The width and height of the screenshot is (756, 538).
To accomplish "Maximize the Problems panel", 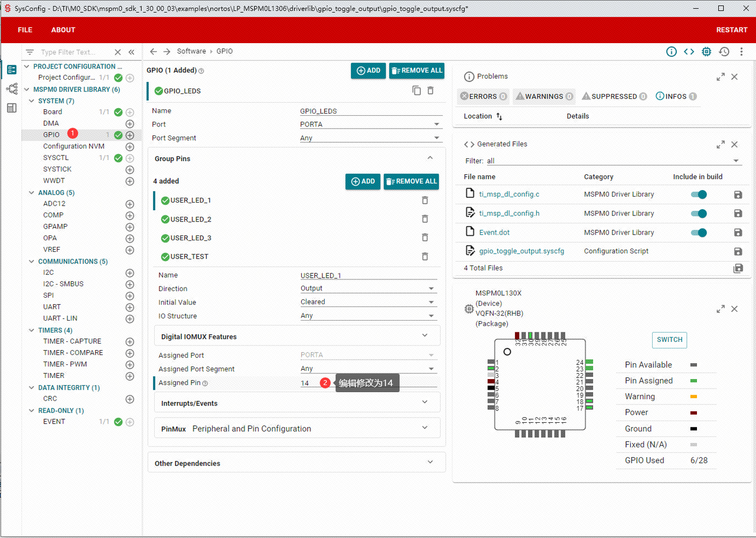I will [x=721, y=77].
